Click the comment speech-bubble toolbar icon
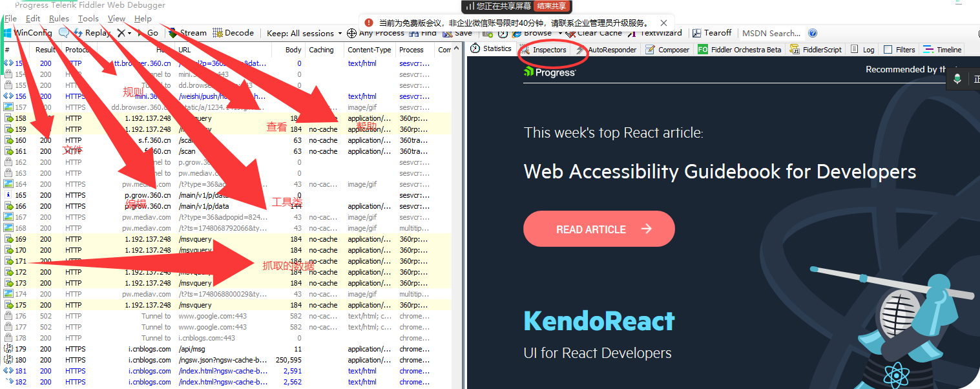Screen dimensions: 980x389 tap(64, 33)
